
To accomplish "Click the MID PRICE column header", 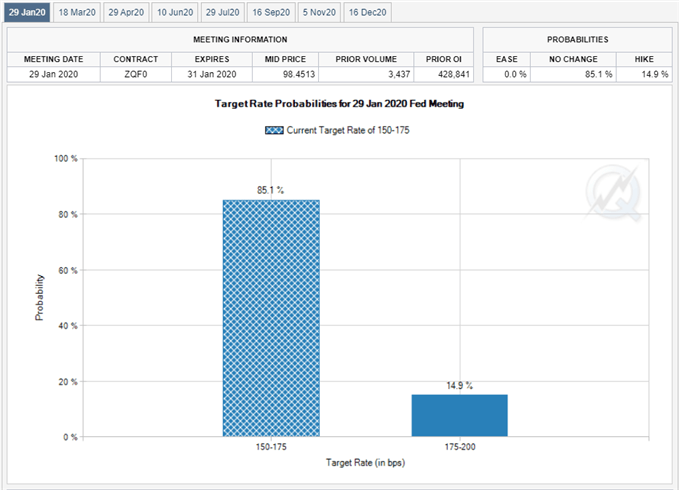I will tap(285, 59).
